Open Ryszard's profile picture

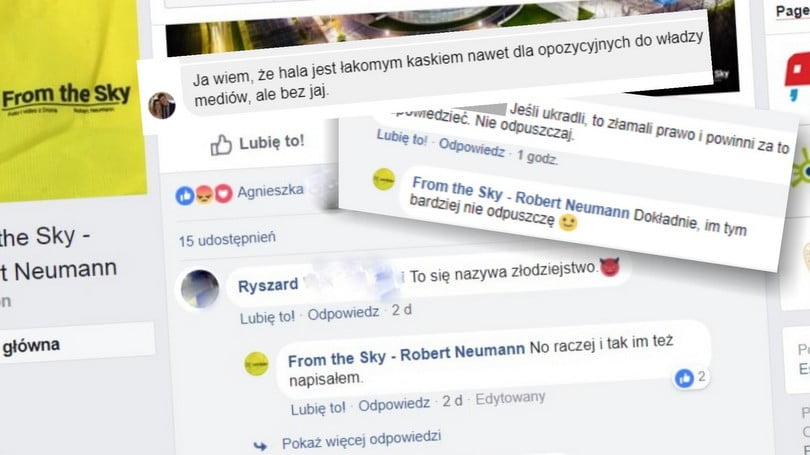point(200,289)
